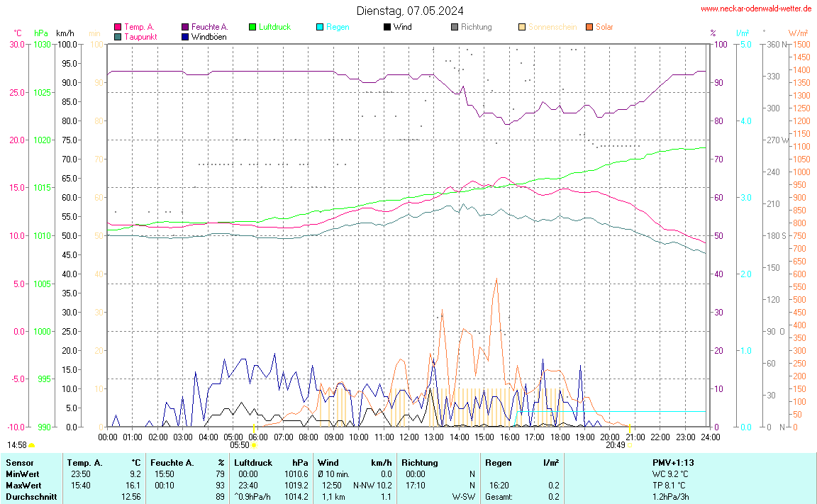
Task: Click the cyan Regen legend square
Action: (320, 27)
